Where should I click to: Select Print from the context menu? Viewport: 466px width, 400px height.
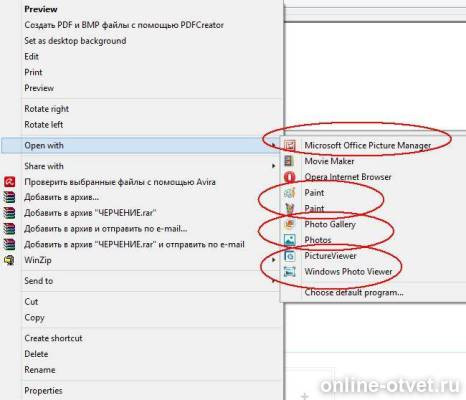(33, 72)
